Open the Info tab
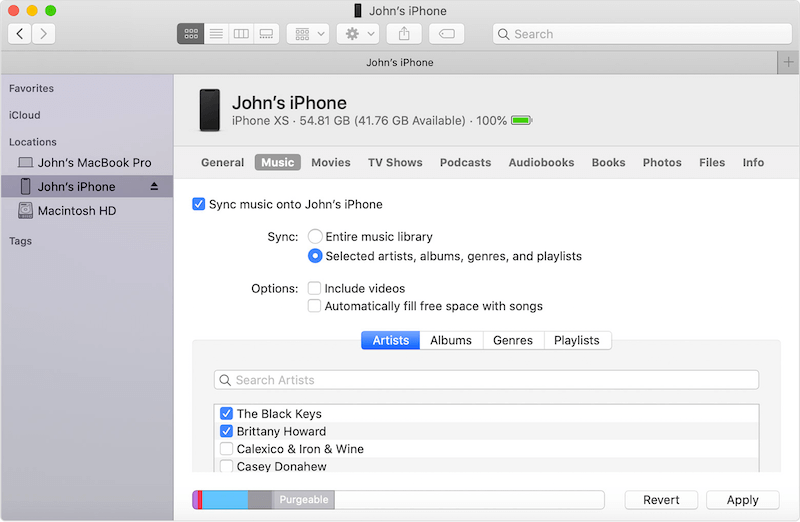The width and height of the screenshot is (800, 522). pos(753,162)
